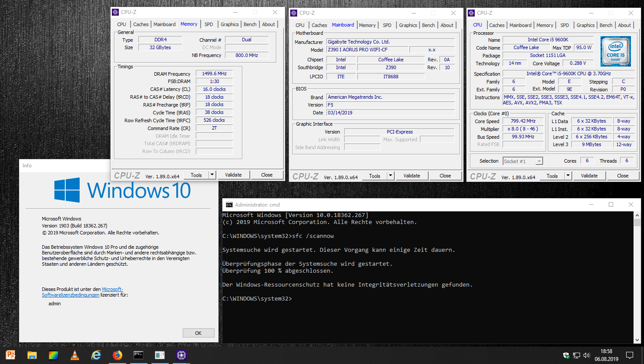Switch to SPD tab in Mainboard window

387,25
